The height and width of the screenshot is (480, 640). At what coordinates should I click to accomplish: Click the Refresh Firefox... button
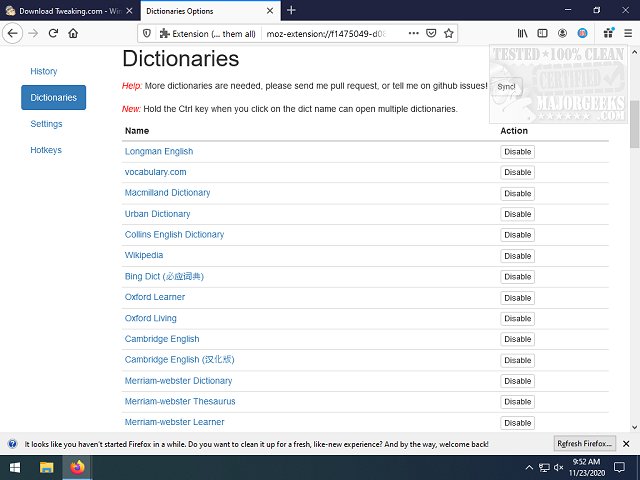584,444
